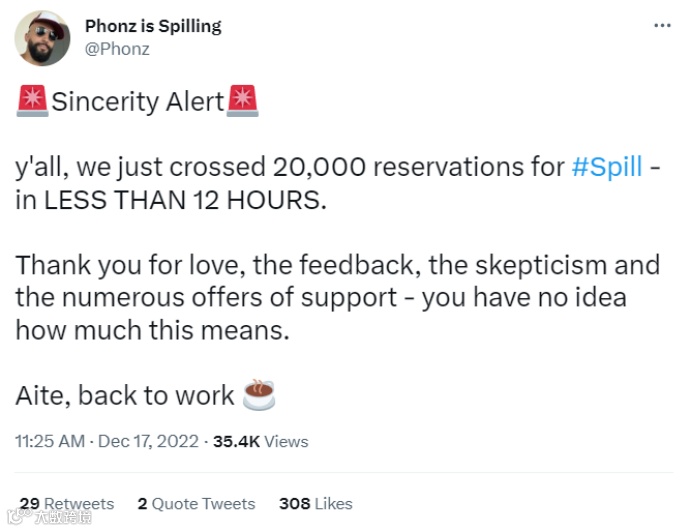View the 35.4K Views analytics
The image size is (692, 531).
[260, 441]
